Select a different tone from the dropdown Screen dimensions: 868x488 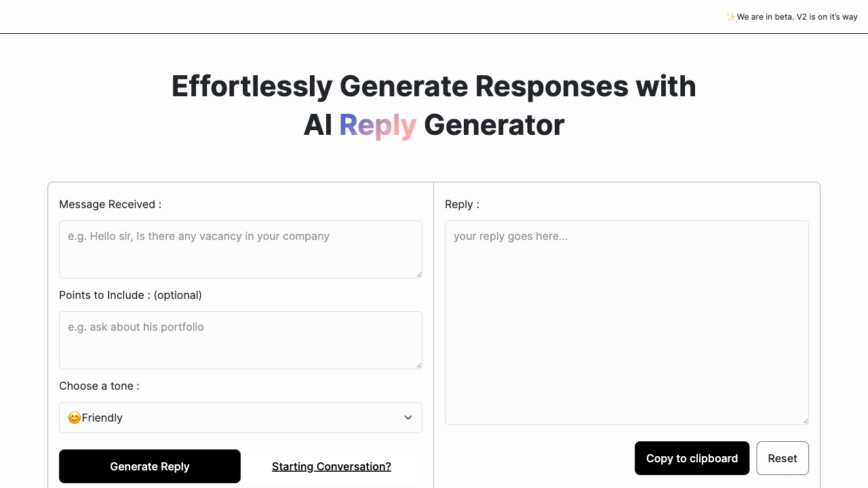coord(241,418)
